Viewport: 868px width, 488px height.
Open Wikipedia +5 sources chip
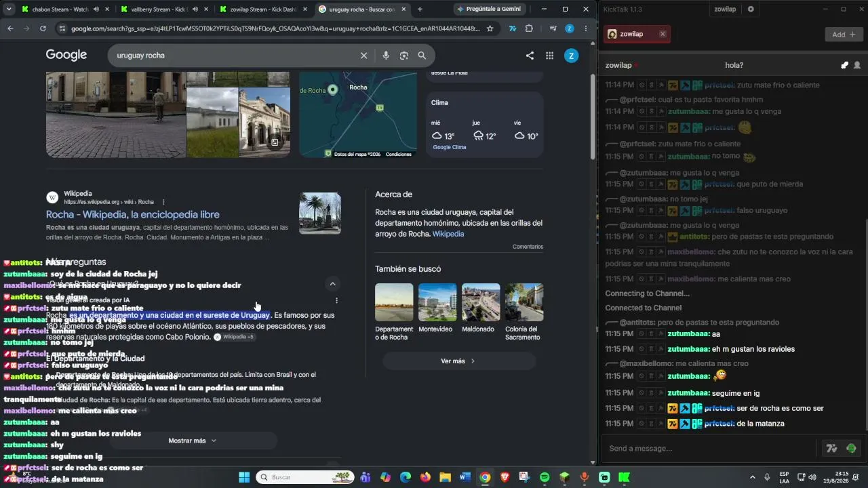pyautogui.click(x=234, y=337)
